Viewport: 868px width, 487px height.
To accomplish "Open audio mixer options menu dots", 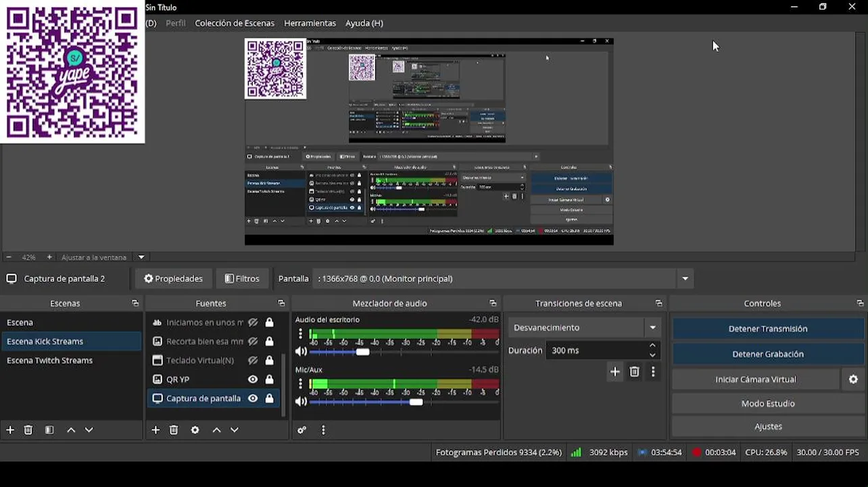I will (x=323, y=430).
